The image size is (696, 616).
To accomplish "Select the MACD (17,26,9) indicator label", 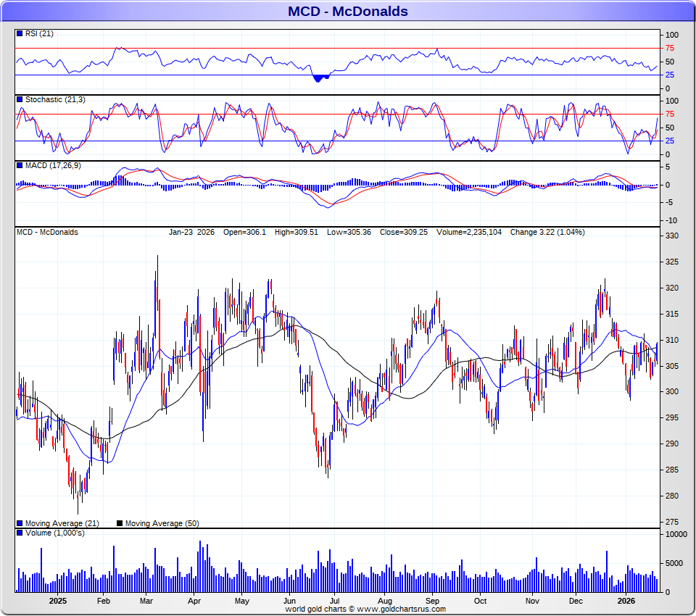I will tap(54, 165).
